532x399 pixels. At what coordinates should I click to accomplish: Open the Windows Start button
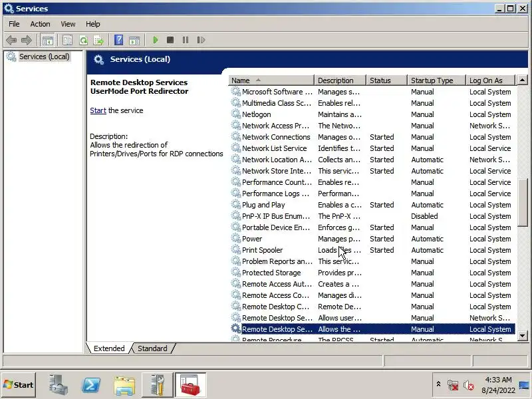tap(19, 385)
